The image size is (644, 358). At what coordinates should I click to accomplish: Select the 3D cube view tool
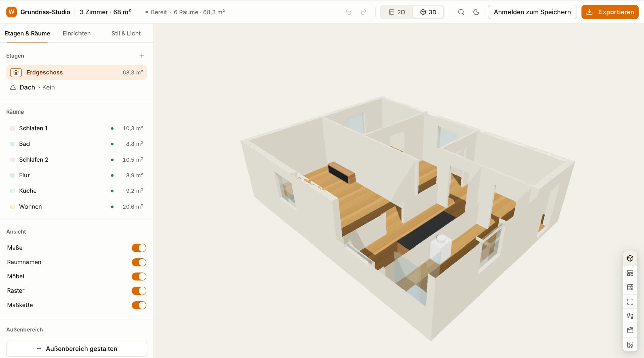(630, 258)
